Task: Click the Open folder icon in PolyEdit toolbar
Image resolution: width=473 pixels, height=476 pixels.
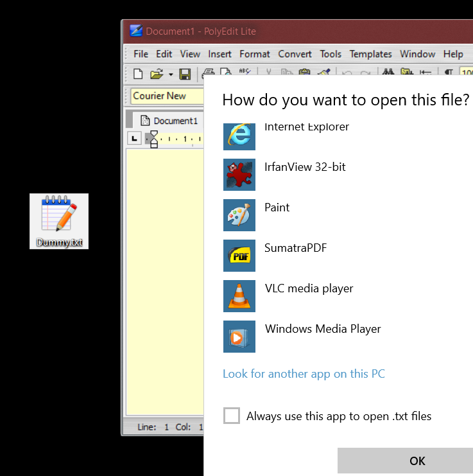Action: click(x=157, y=74)
